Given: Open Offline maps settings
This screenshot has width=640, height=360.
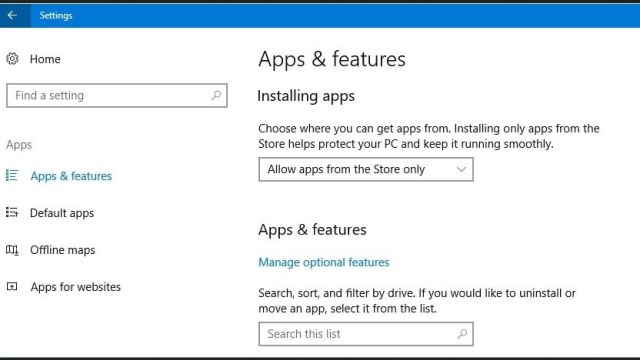Looking at the screenshot, I should click(x=62, y=250).
